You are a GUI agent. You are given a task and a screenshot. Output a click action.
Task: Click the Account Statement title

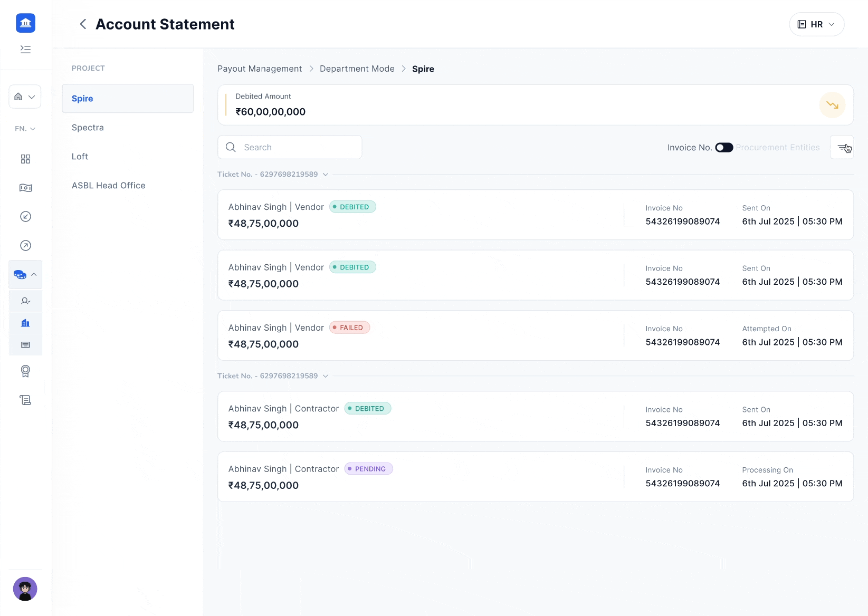(x=165, y=24)
